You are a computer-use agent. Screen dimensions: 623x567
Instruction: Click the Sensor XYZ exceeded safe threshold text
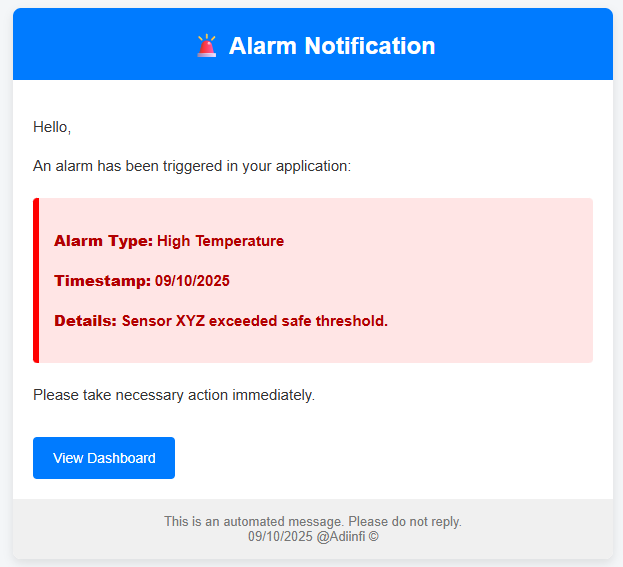[x=254, y=321]
